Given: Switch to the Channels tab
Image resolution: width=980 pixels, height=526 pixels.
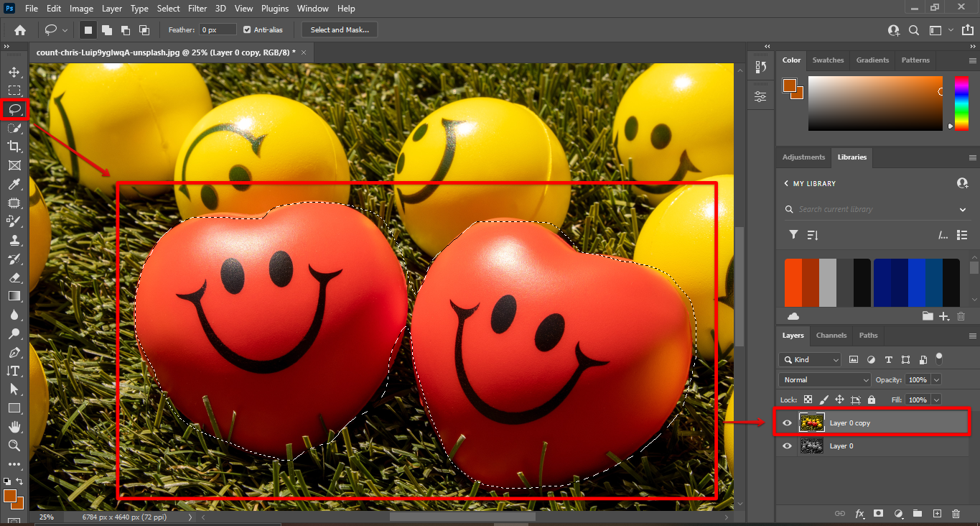Looking at the screenshot, I should click(x=831, y=336).
